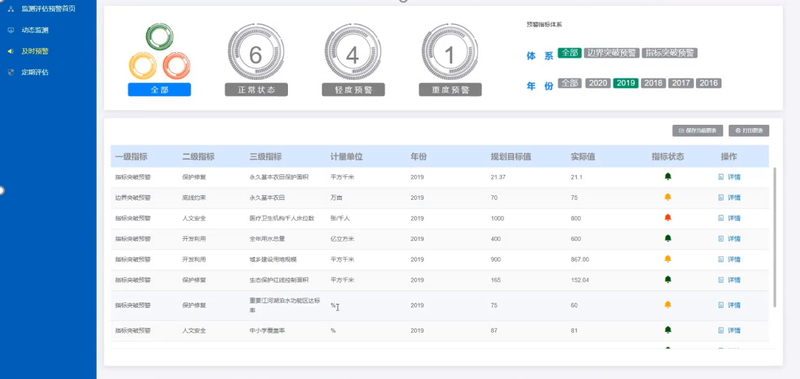Click the orange bell in the 永久基本农田 row
This screenshot has width=800, height=379.
667,197
